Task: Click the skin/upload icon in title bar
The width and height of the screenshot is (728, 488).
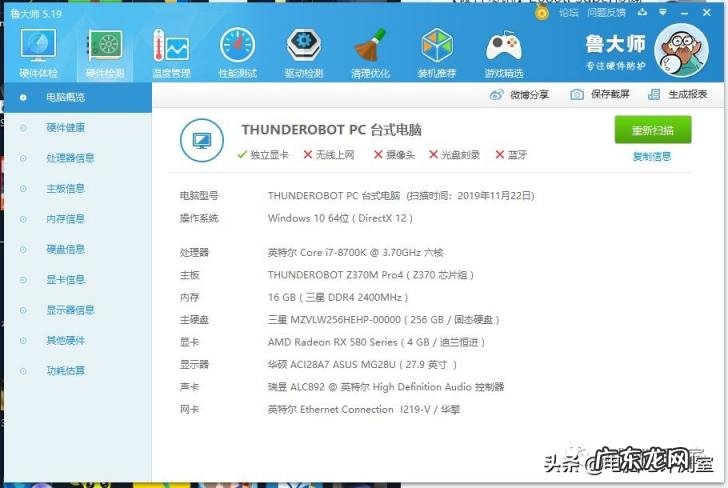Action: [x=642, y=12]
